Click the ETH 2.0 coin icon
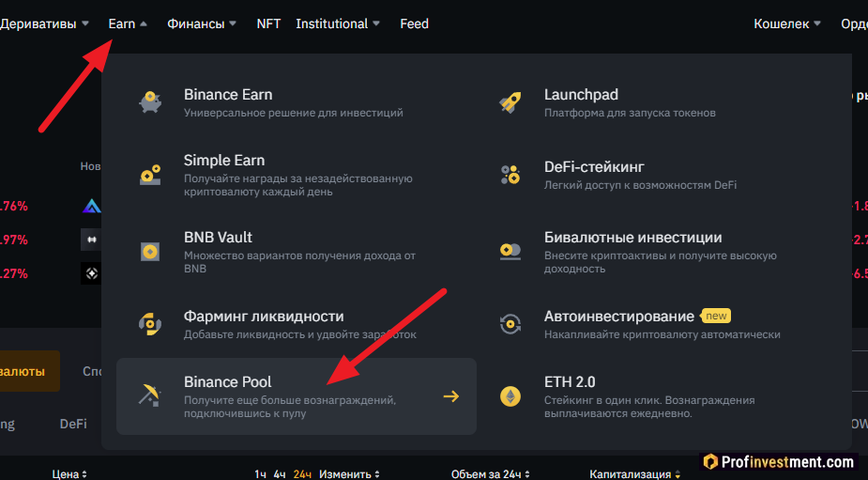 coord(510,396)
